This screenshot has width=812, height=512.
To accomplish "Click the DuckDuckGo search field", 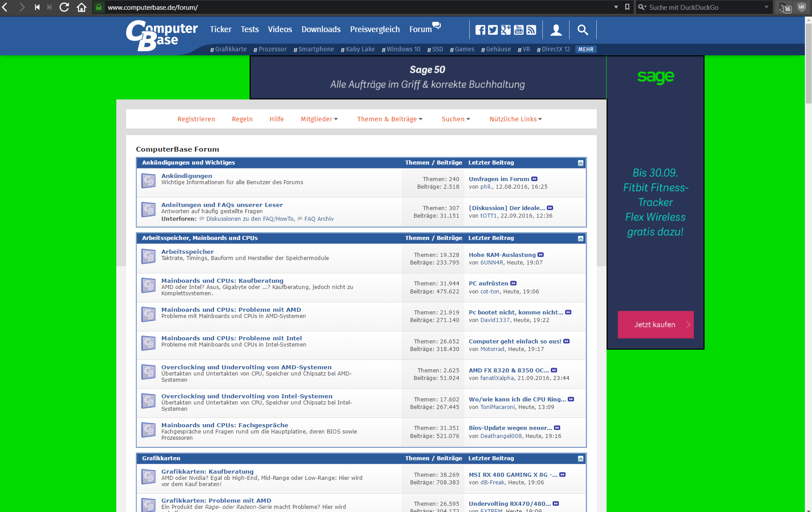I will (704, 7).
